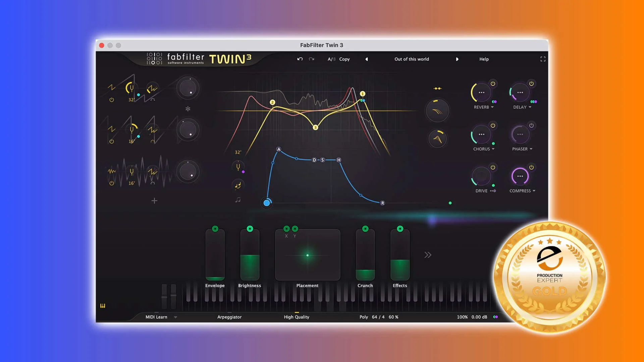
Task: Toggle the power button of the first oscillator
Action: pyautogui.click(x=111, y=100)
